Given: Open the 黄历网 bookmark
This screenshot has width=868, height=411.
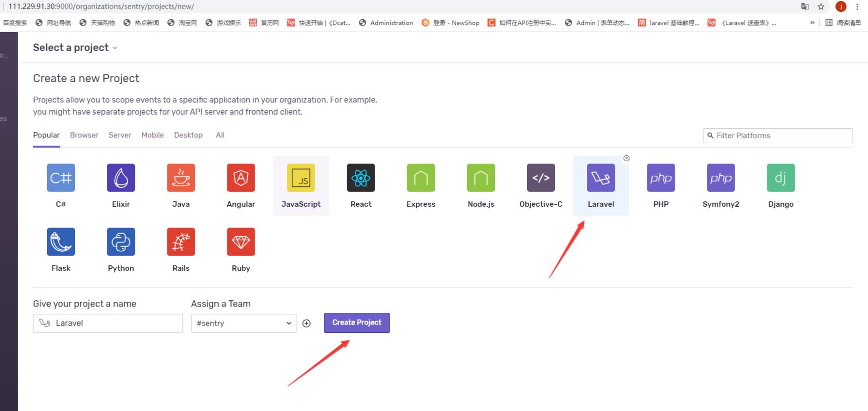Looking at the screenshot, I should point(264,23).
